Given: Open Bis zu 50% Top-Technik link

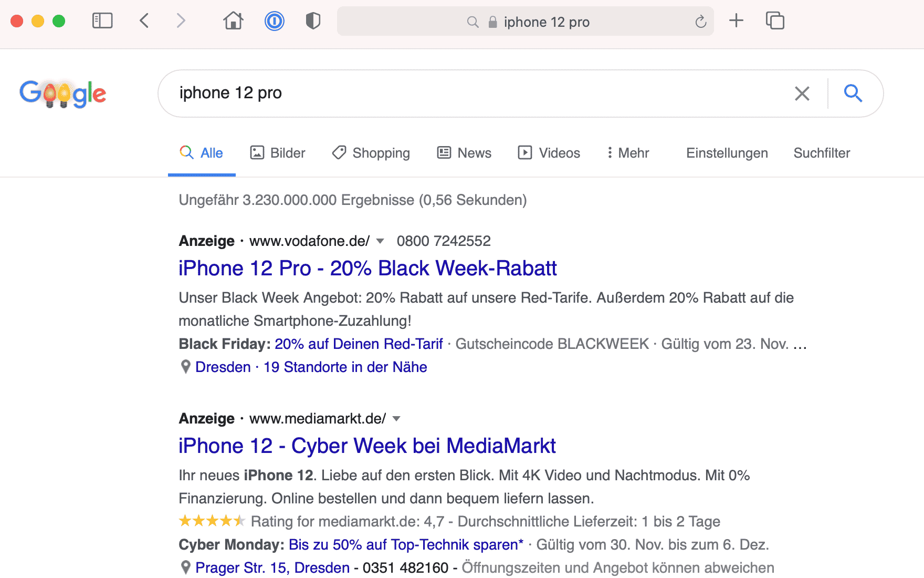Looking at the screenshot, I should (x=406, y=545).
